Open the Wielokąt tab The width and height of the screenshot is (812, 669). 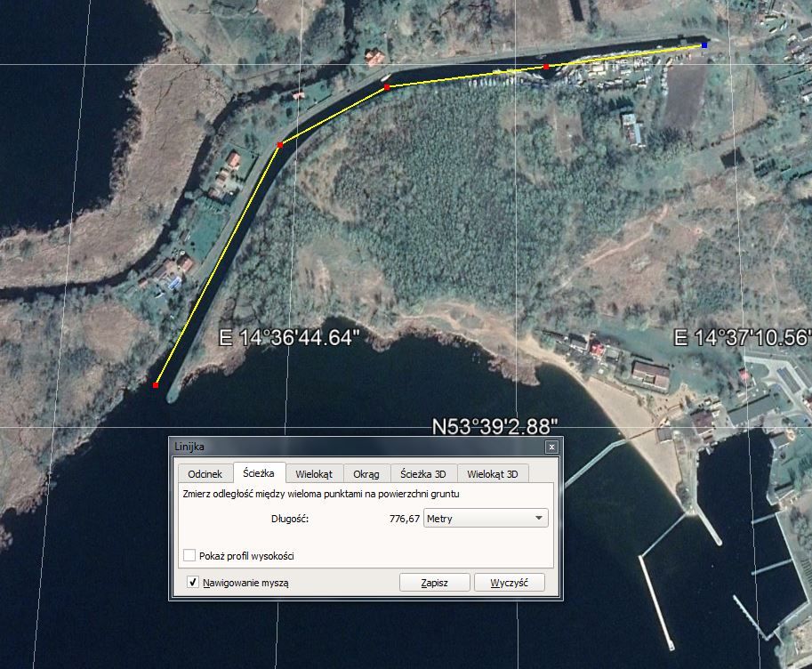[x=314, y=474]
